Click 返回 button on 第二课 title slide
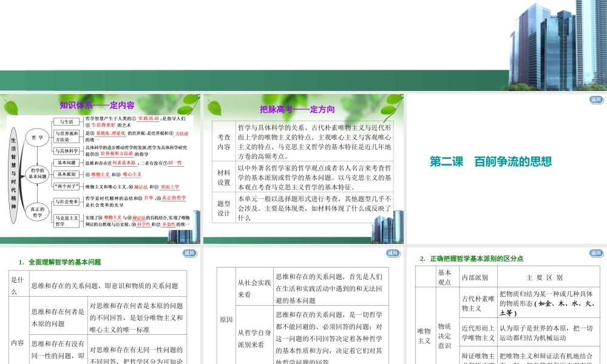 [x=596, y=100]
